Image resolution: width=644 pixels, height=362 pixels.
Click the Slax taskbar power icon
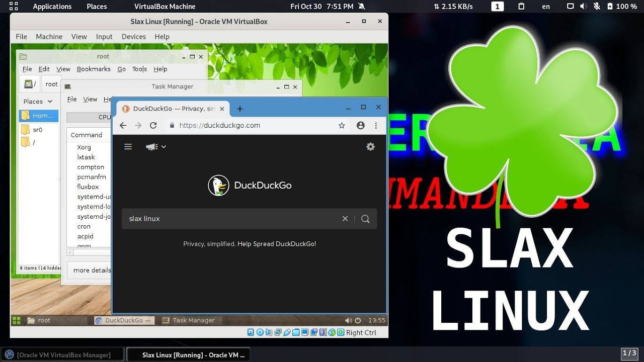tap(358, 320)
